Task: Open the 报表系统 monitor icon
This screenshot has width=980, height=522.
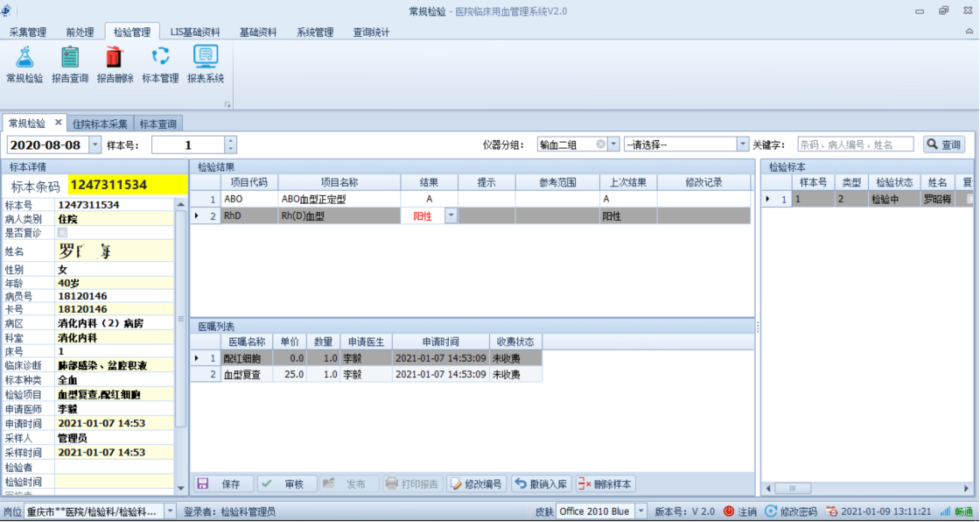Action: click(206, 58)
